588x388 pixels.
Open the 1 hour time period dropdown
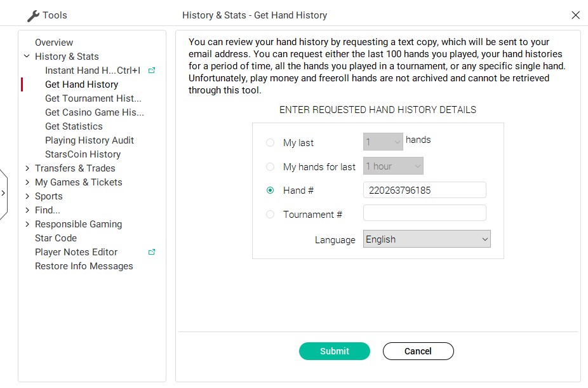pyautogui.click(x=393, y=166)
